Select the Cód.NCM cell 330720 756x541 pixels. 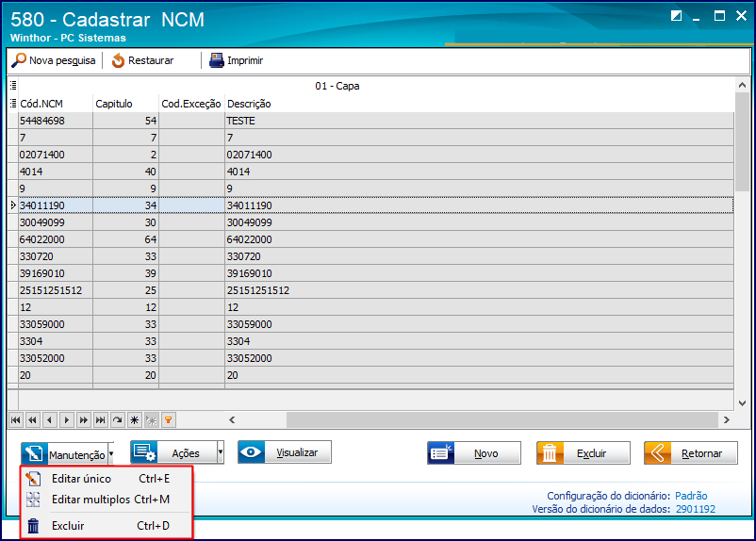pyautogui.click(x=56, y=256)
